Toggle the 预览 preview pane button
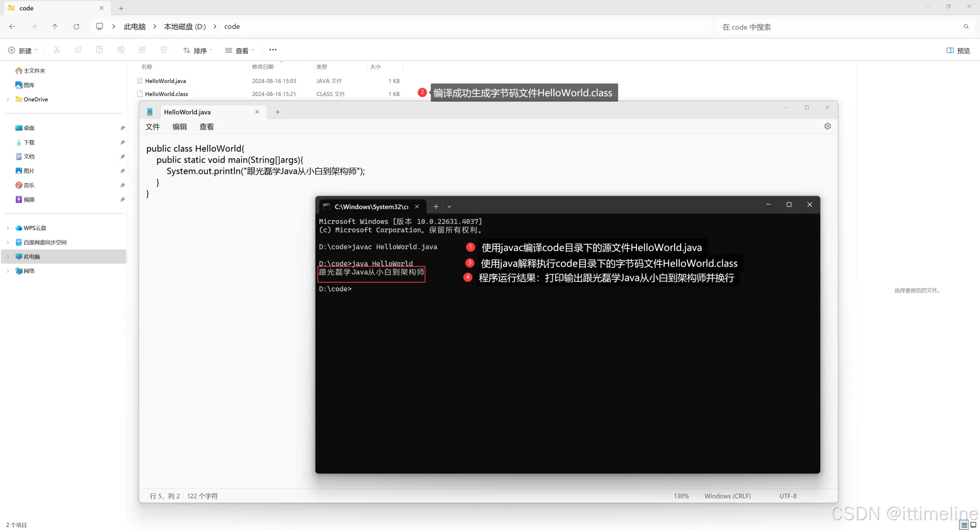 coord(958,50)
